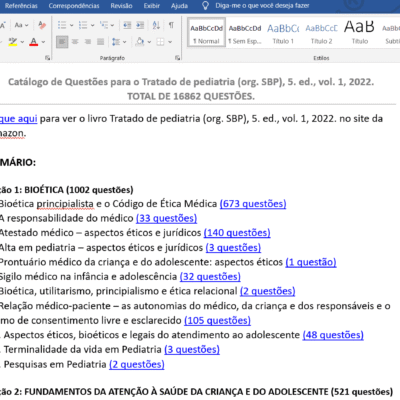The width and height of the screenshot is (400, 400).
Task: Apply the Sem Espaçamento style
Action: coord(245,33)
